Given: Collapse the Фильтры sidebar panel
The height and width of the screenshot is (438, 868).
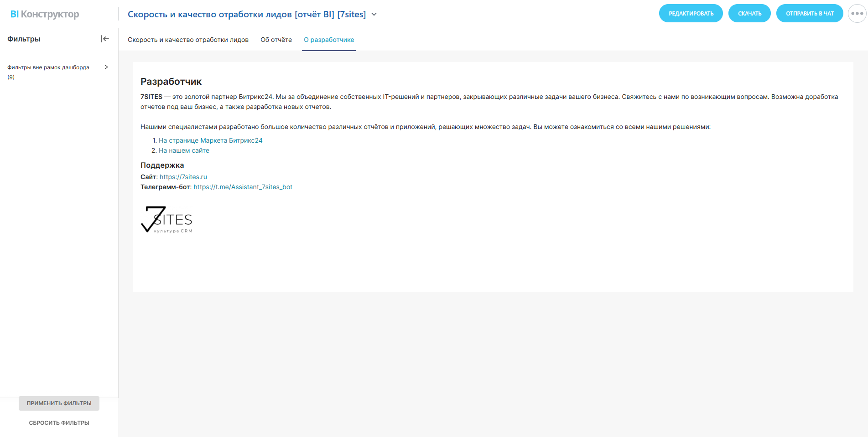Looking at the screenshot, I should 105,39.
